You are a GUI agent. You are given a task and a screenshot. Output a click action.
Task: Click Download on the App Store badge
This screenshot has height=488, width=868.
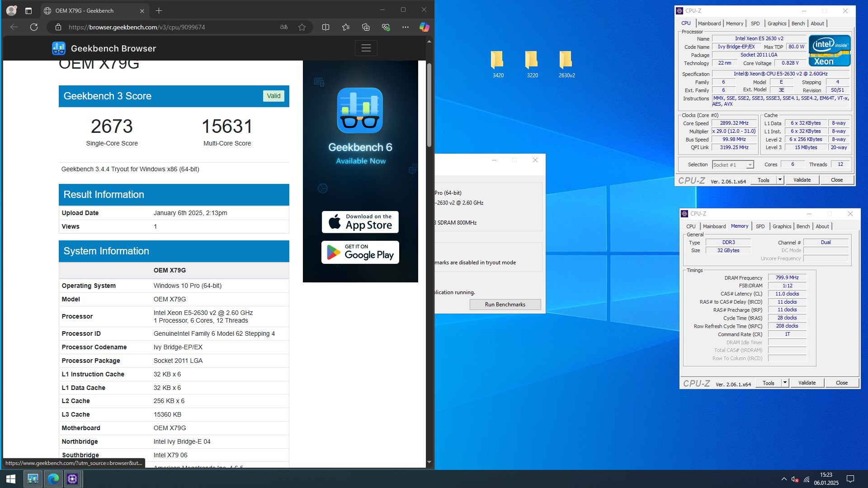pyautogui.click(x=360, y=222)
